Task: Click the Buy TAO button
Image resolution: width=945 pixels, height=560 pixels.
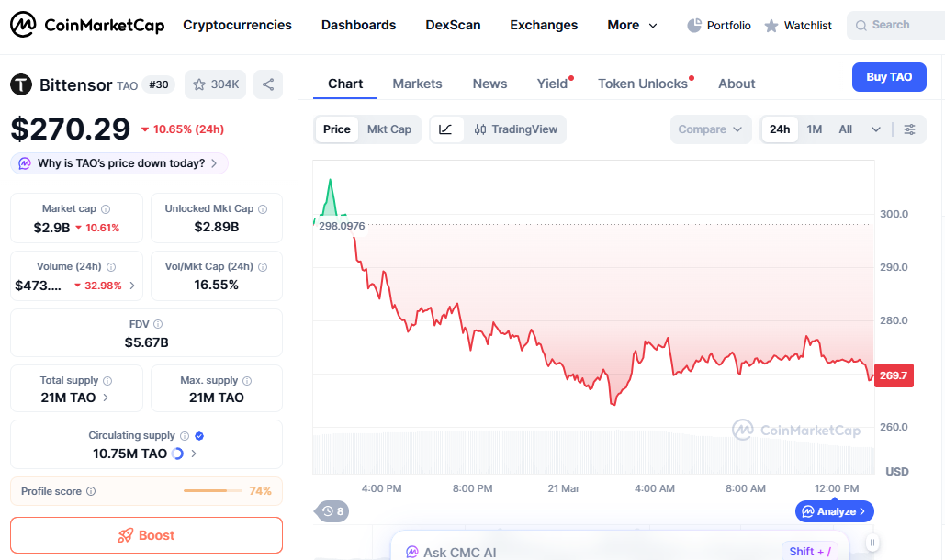Action: 888,77
